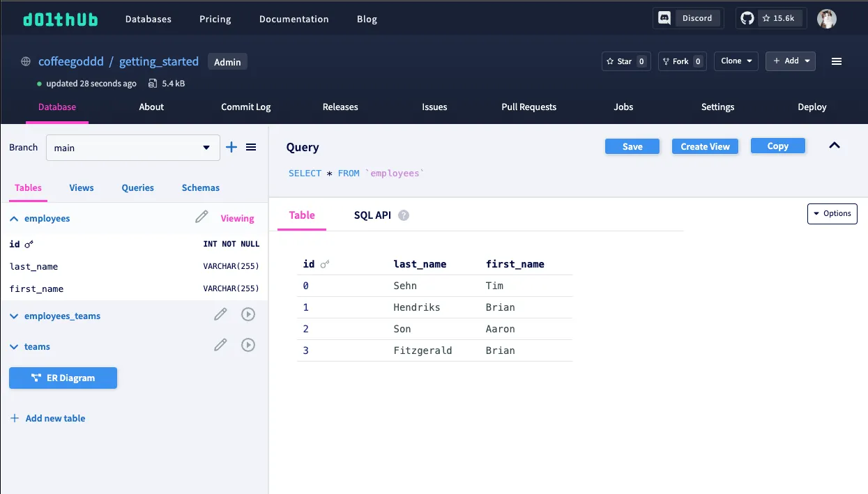The height and width of the screenshot is (494, 868).
Task: Click the database size 5.4 kB icon
Action: pyautogui.click(x=153, y=84)
